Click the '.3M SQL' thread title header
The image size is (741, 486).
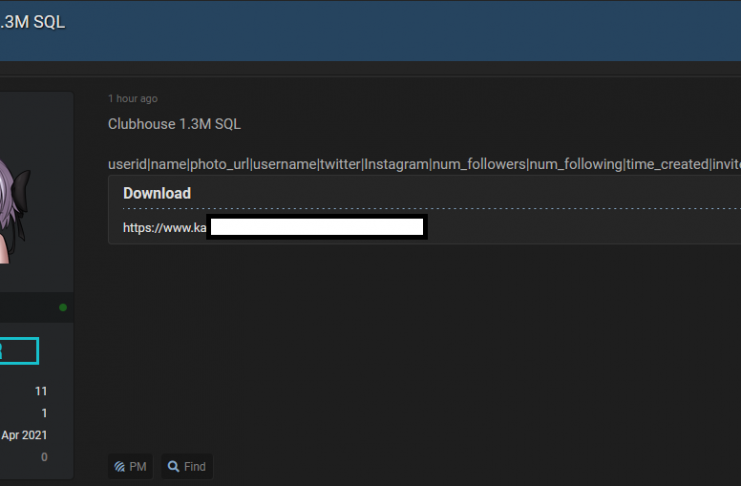tap(33, 22)
